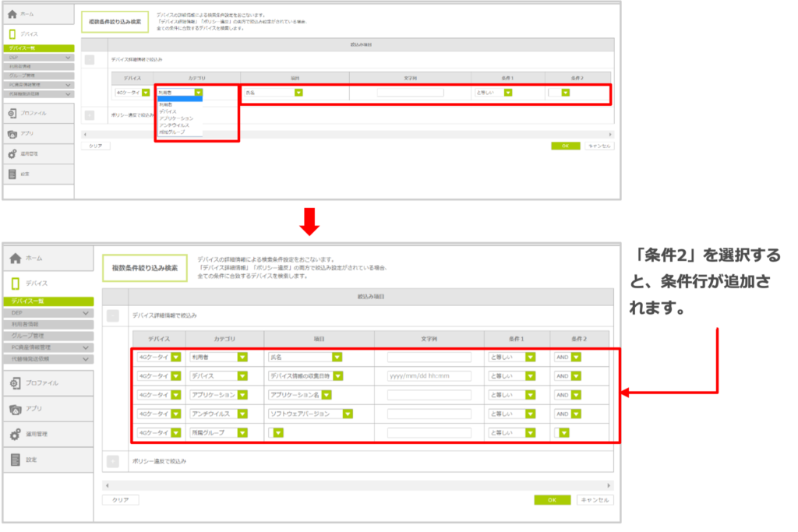Viewport: 798px width, 532px height.
Task: Click the 運用管理 gears icon in the upper screenshot
Action: pyautogui.click(x=12, y=153)
